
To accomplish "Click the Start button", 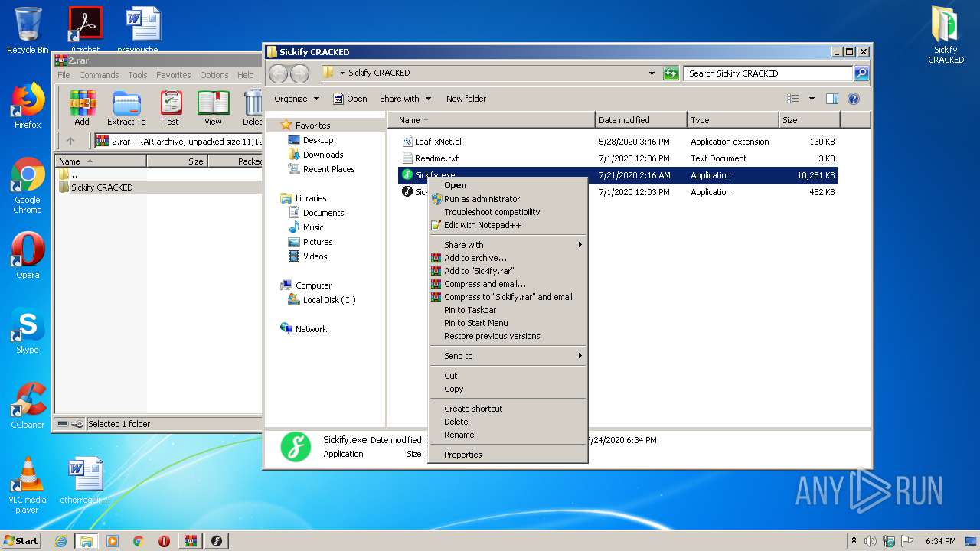I will tap(21, 541).
